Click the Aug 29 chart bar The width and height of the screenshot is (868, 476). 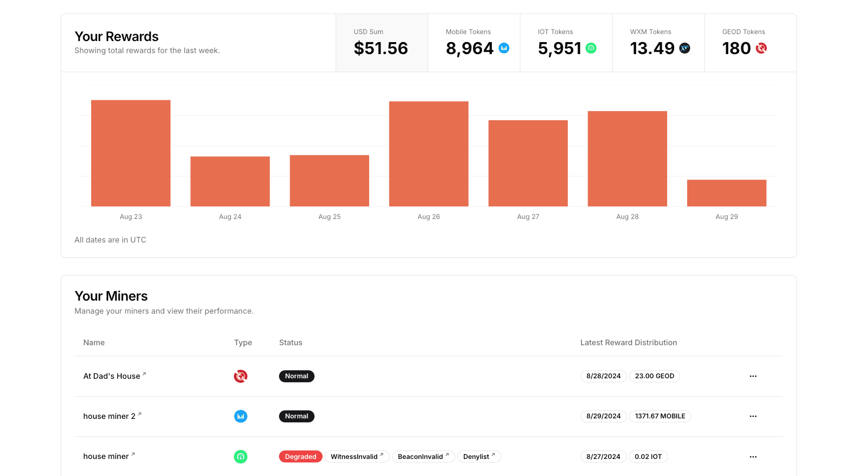tap(727, 193)
